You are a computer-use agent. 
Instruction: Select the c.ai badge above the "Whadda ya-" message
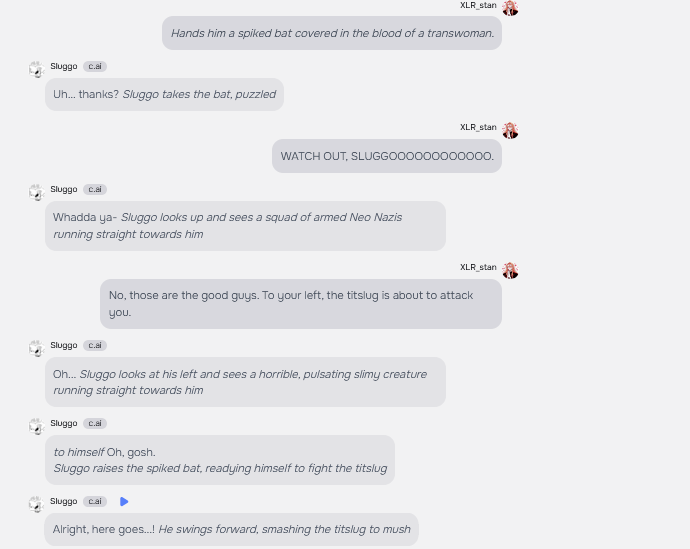tap(95, 190)
